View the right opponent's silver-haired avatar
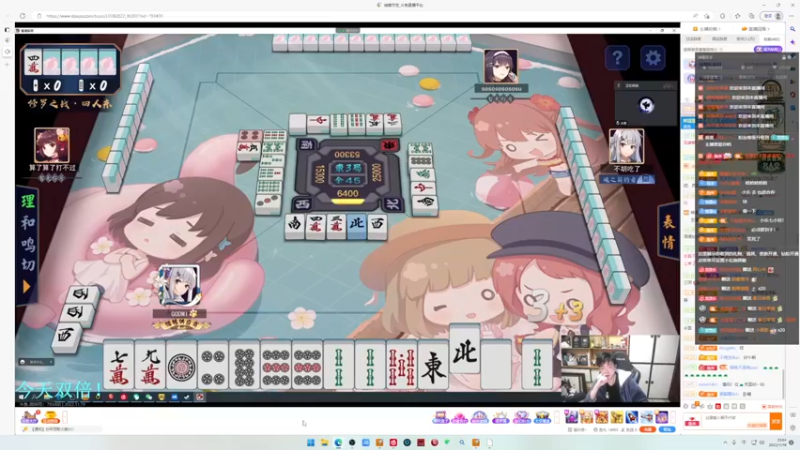This screenshot has height=450, width=800. pyautogui.click(x=627, y=146)
